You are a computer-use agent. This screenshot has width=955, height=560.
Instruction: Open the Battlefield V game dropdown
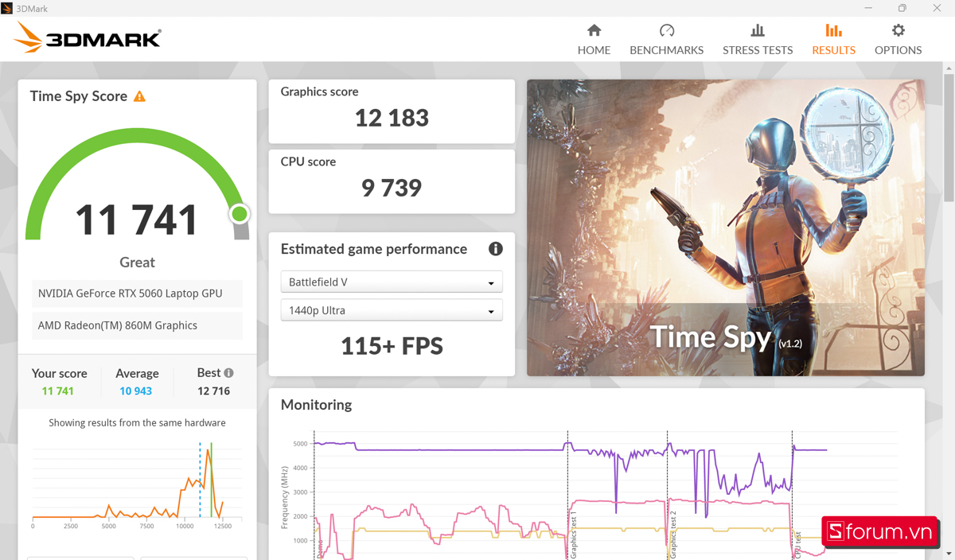click(x=392, y=282)
